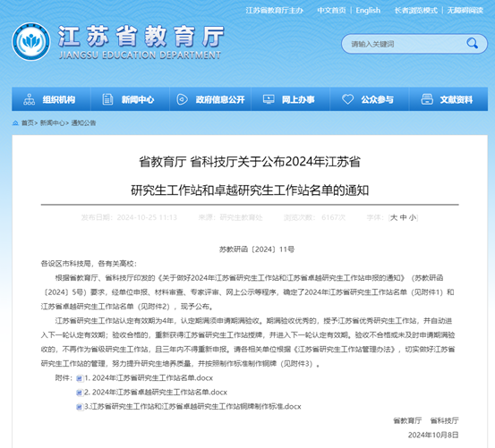Click 首页 in the breadcrumb
The height and width of the screenshot is (448, 495).
[x=28, y=123]
